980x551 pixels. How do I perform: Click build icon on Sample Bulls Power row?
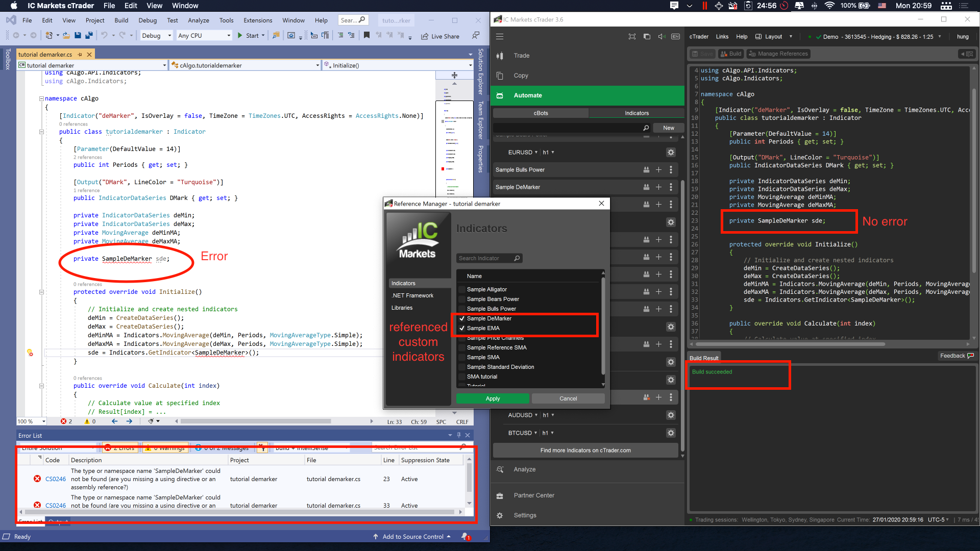[x=646, y=170]
